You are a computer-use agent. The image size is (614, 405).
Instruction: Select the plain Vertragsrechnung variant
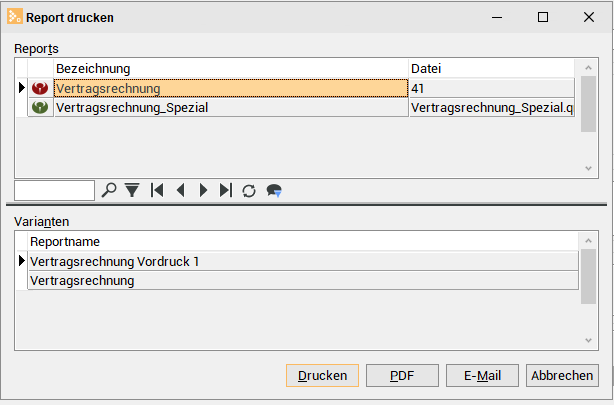[x=303, y=281]
